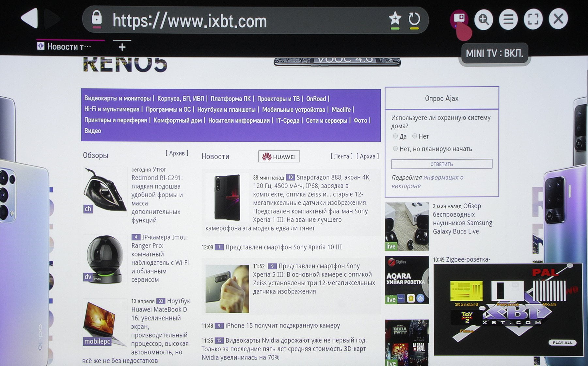Click the Aqara умная розетка thumbnail
588x366 pixels.
(407, 280)
